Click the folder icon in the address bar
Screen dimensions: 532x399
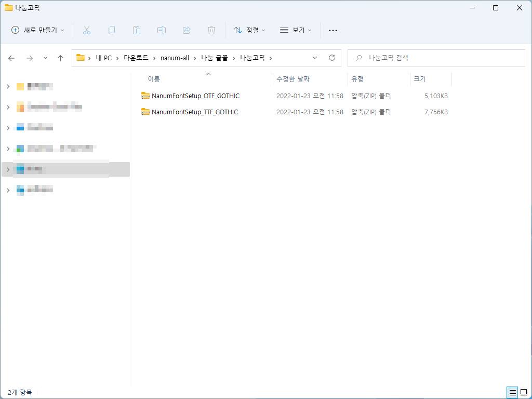click(81, 58)
